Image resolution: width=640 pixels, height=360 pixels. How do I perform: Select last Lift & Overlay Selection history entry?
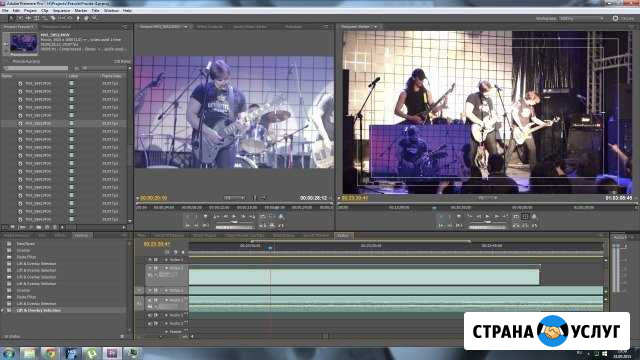click(39, 310)
